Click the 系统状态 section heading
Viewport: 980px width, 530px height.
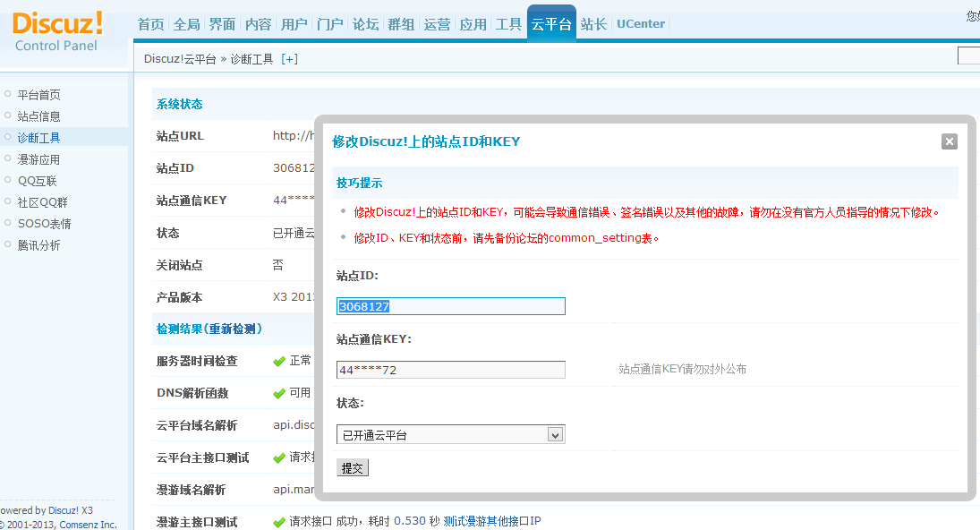179,105
